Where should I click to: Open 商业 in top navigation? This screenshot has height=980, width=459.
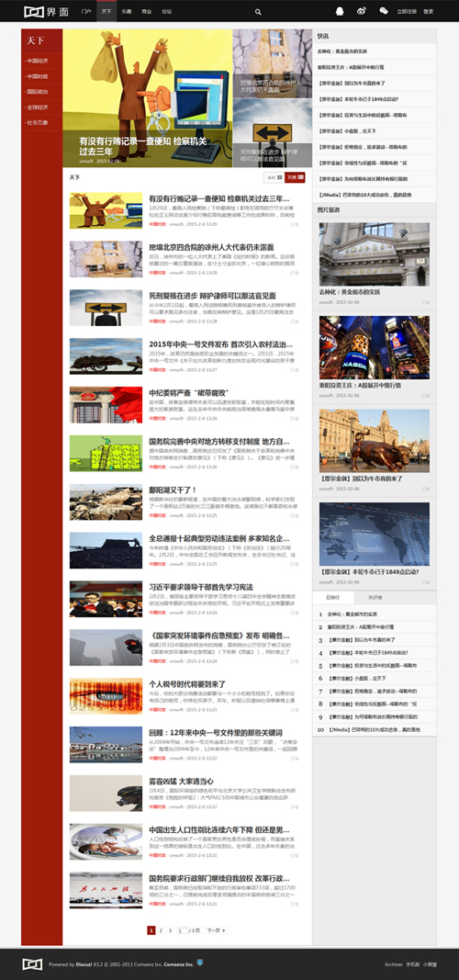pyautogui.click(x=146, y=11)
